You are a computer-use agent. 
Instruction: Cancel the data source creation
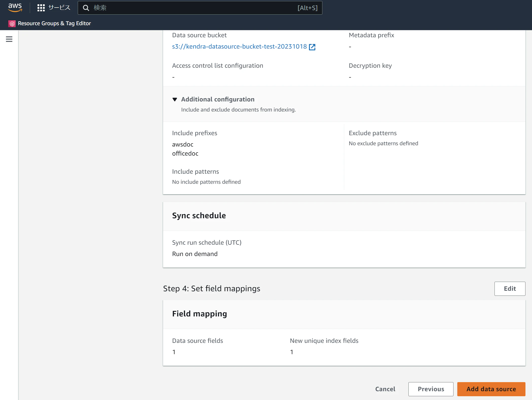pos(385,389)
